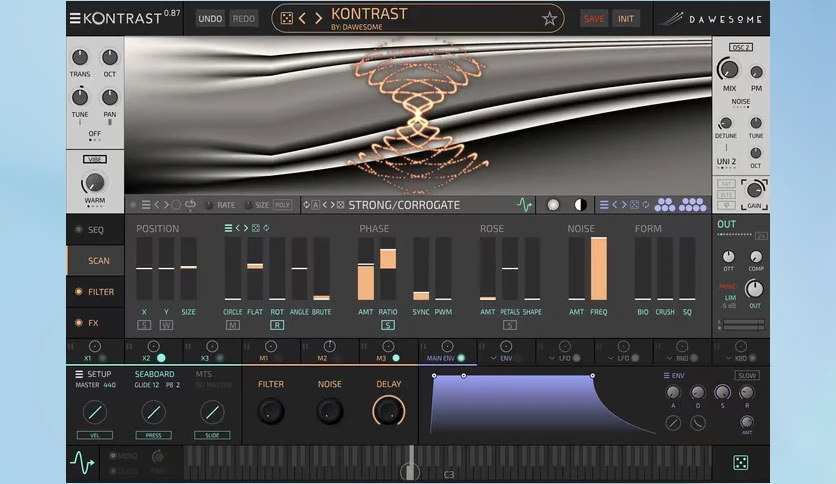
Task: Select the M3 macro slot
Action: [x=388, y=352]
